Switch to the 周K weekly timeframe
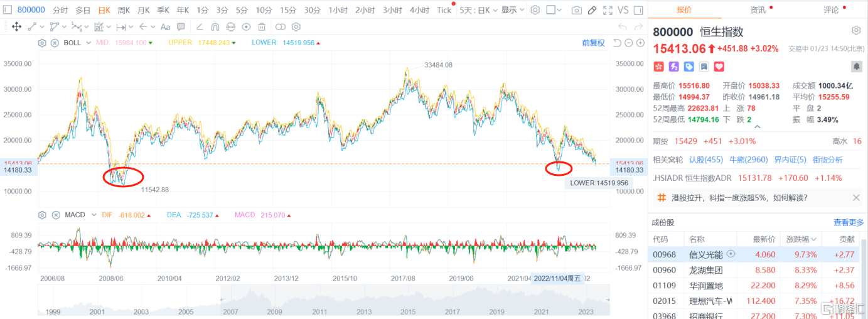The height and width of the screenshot is (319, 868). point(124,10)
